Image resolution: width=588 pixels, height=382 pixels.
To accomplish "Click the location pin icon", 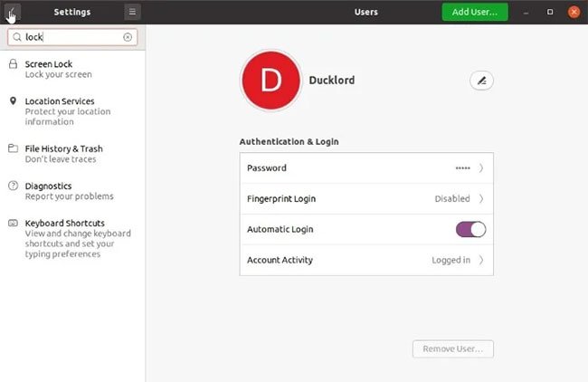I will (x=14, y=101).
